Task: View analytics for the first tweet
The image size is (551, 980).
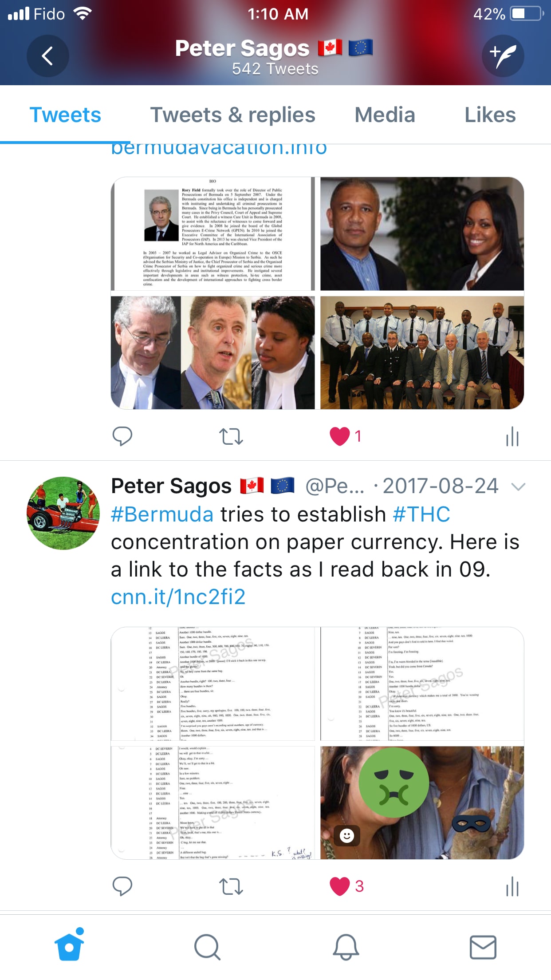Action: (512, 436)
